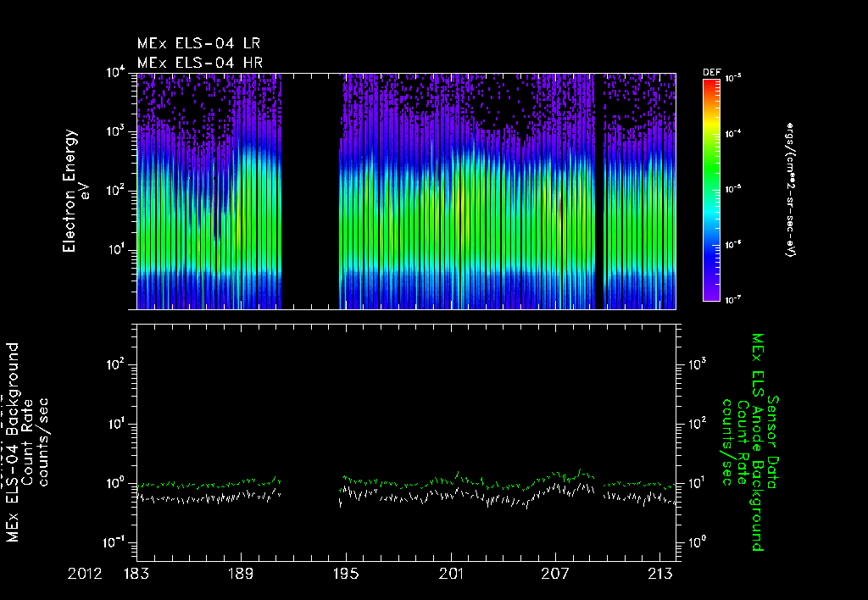Select the green 'MEx ELS Anode Background' label

coord(757,442)
